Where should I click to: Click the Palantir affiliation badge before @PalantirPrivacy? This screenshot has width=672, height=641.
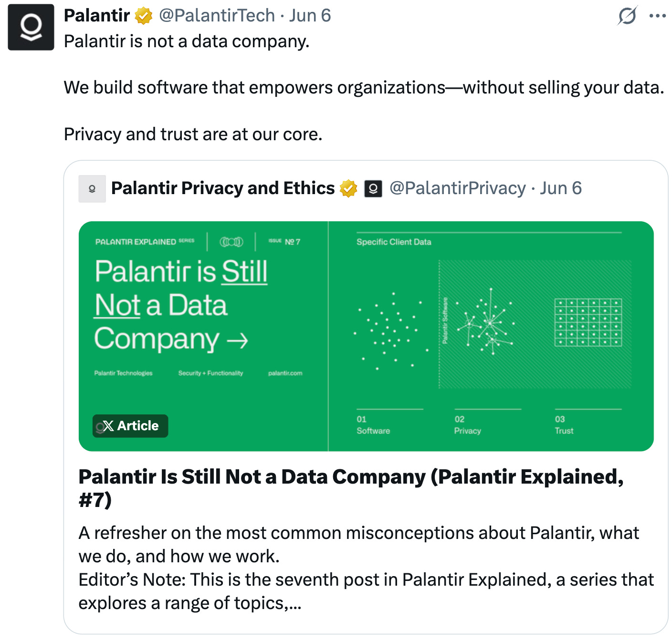coord(373,189)
